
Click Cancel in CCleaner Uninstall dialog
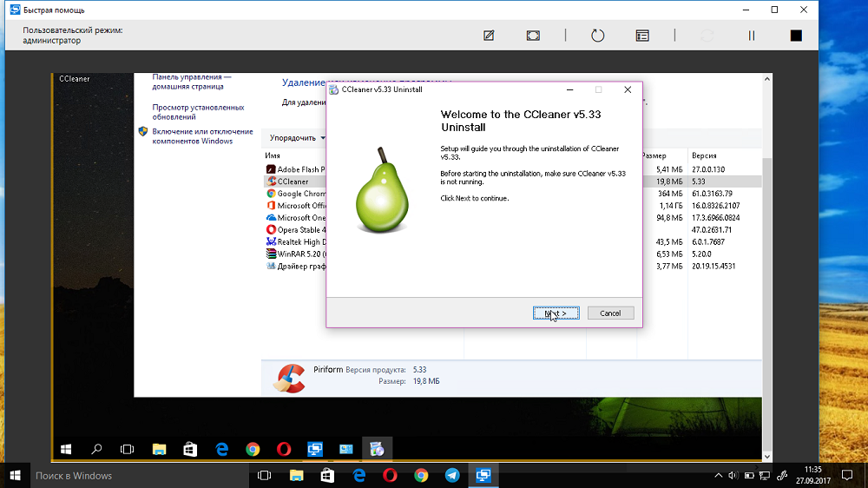[610, 313]
